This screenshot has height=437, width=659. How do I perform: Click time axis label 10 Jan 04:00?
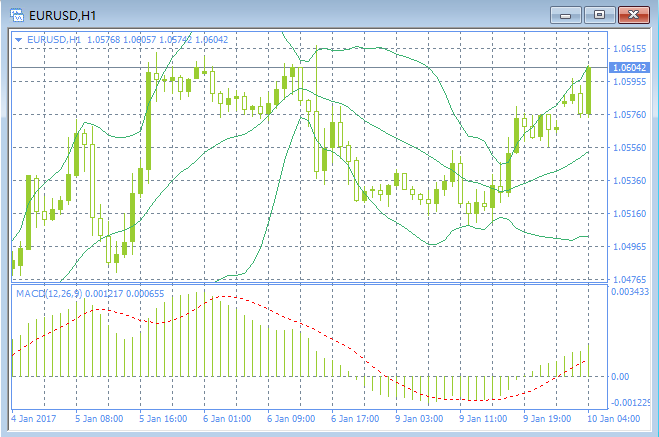coord(613,419)
